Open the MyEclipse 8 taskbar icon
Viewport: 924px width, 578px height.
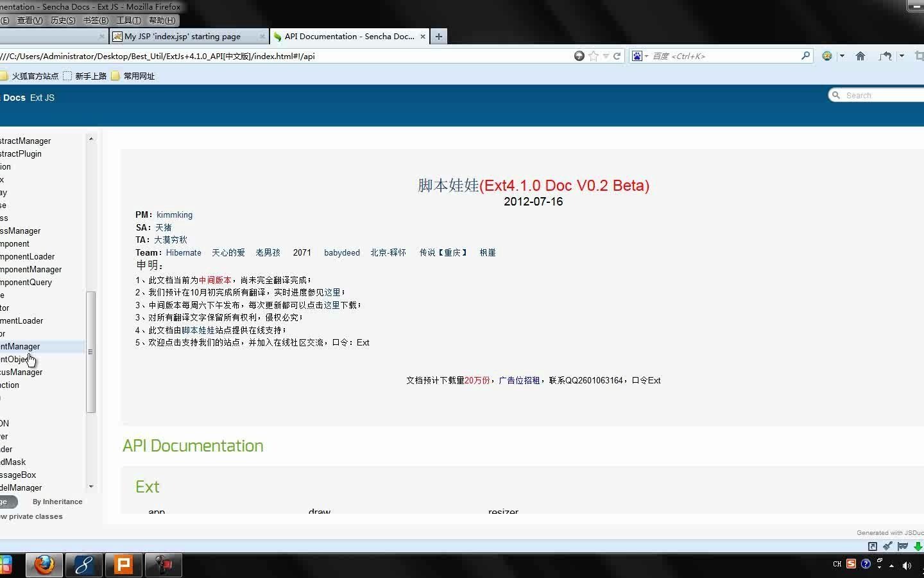point(84,565)
